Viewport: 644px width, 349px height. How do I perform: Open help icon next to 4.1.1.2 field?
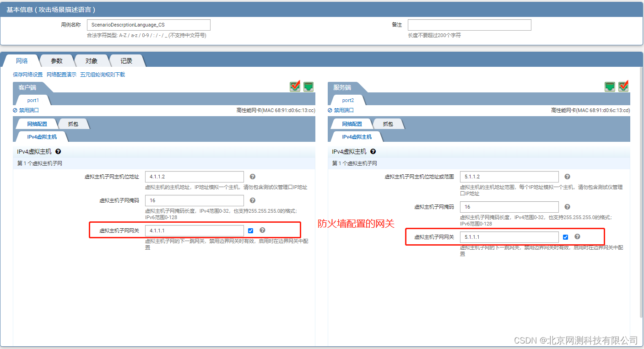pyautogui.click(x=253, y=177)
